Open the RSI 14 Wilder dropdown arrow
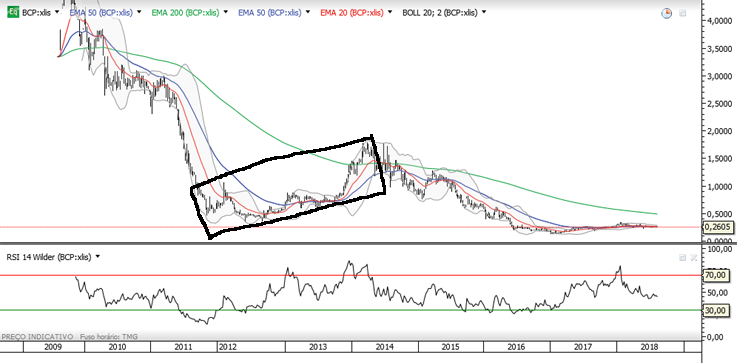 pyautogui.click(x=98, y=257)
